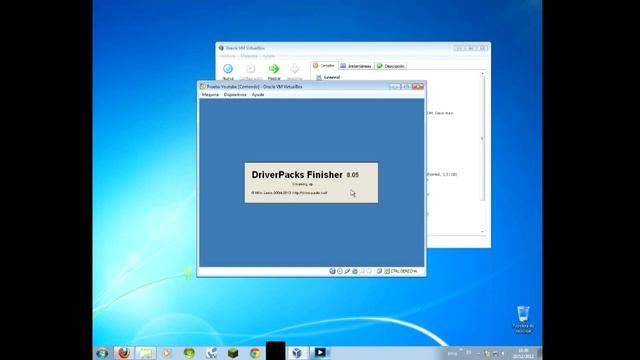Click the network adapter icon in VM status bar
This screenshot has width=640, height=360.
[355, 271]
